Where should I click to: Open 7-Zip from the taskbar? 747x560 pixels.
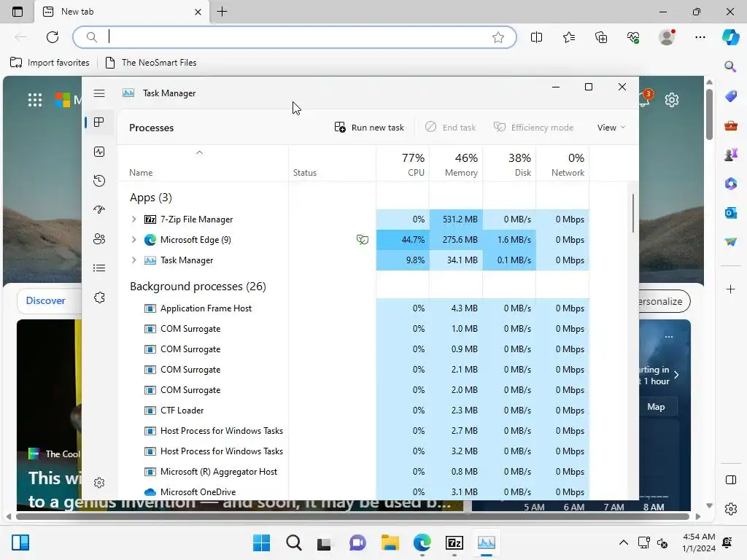click(x=454, y=542)
